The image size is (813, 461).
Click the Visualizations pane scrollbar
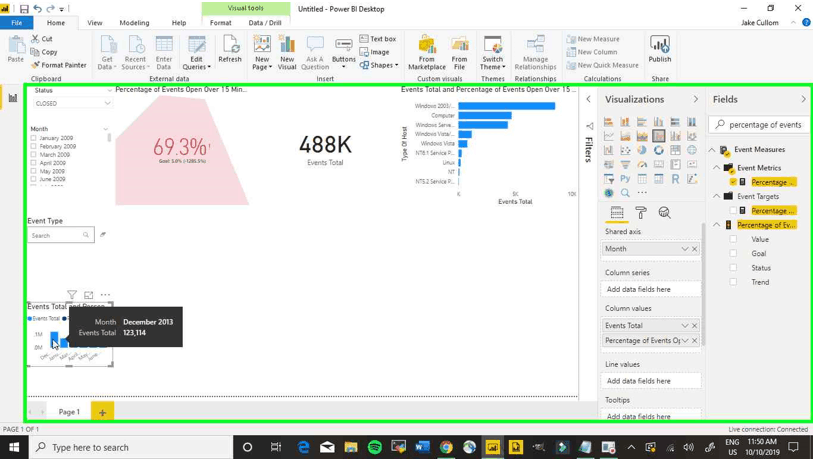pyautogui.click(x=703, y=284)
